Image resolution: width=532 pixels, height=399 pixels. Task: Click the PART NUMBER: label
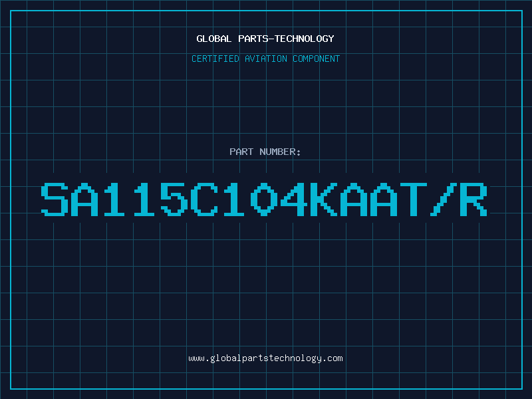point(265,152)
